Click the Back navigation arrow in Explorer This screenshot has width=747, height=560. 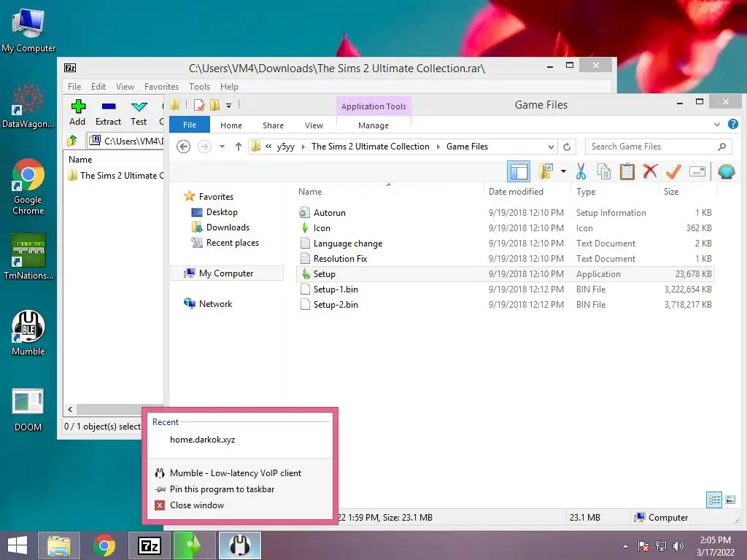pyautogui.click(x=183, y=147)
